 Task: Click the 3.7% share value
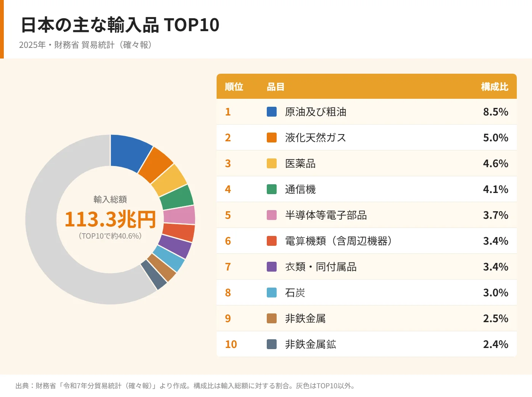click(496, 215)
